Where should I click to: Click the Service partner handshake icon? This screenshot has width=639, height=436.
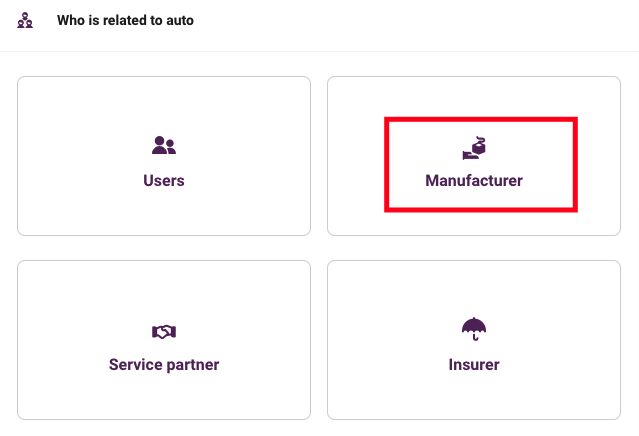[x=164, y=332]
